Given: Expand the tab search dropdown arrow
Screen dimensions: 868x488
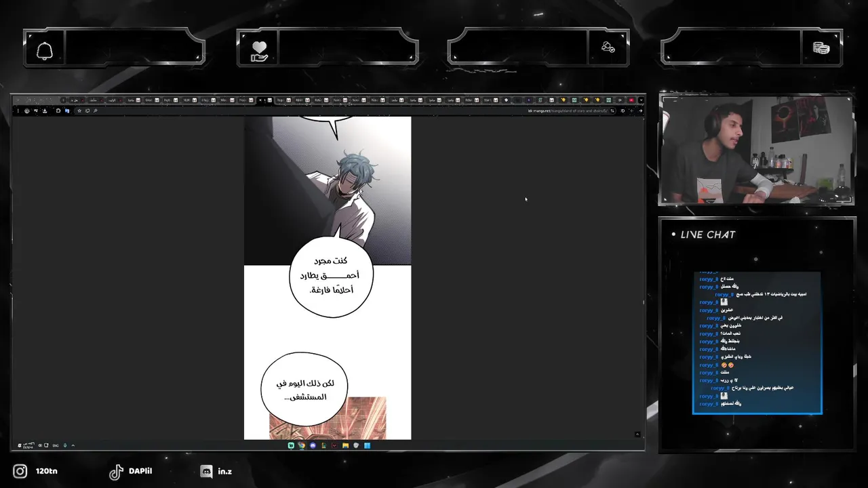Looking at the screenshot, I should pyautogui.click(x=640, y=100).
